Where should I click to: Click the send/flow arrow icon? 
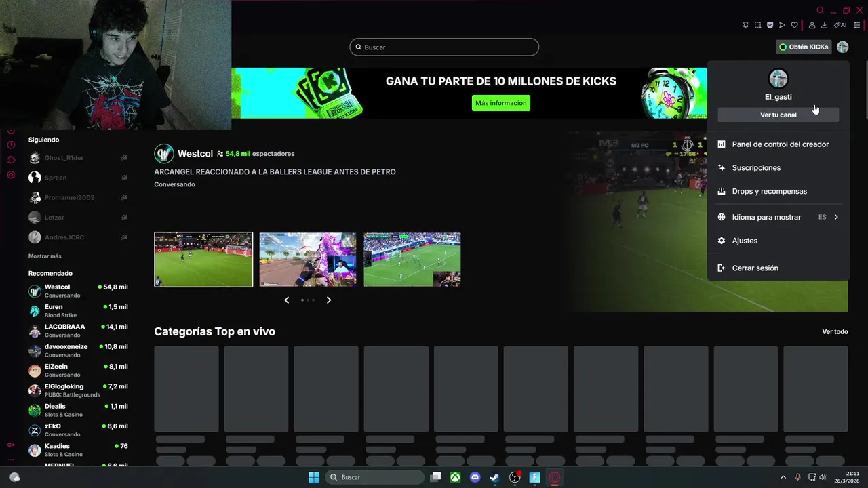coord(782,25)
